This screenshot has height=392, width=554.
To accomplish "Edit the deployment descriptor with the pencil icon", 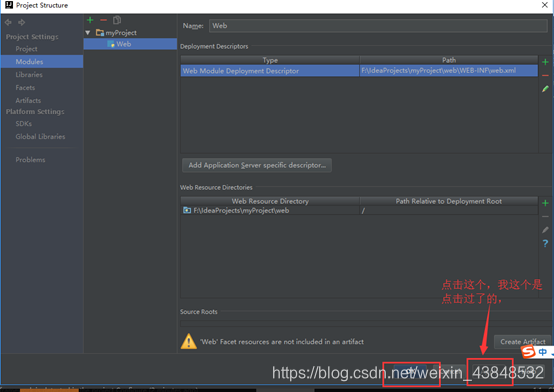I will pos(545,89).
